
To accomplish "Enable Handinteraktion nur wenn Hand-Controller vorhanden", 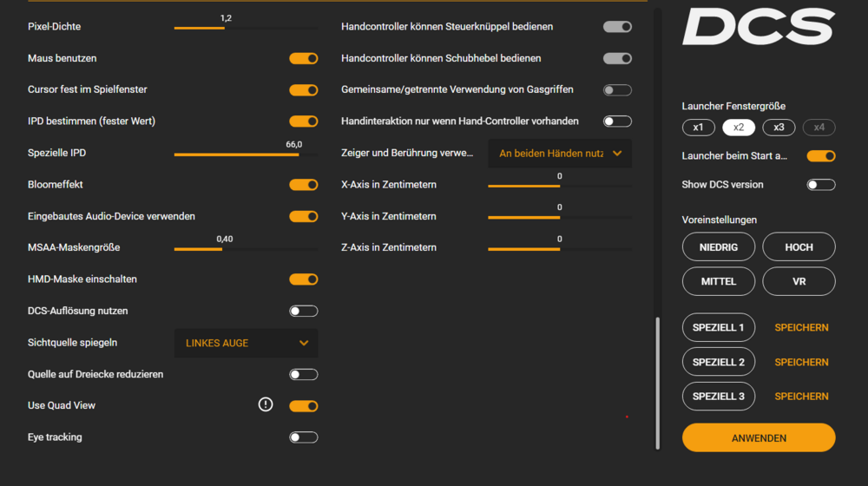I will pos(617,121).
